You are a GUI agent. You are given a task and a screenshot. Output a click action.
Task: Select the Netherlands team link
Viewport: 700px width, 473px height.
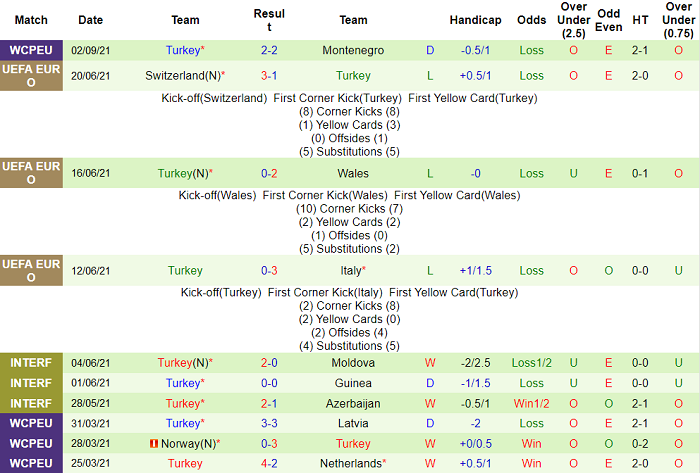tap(351, 464)
